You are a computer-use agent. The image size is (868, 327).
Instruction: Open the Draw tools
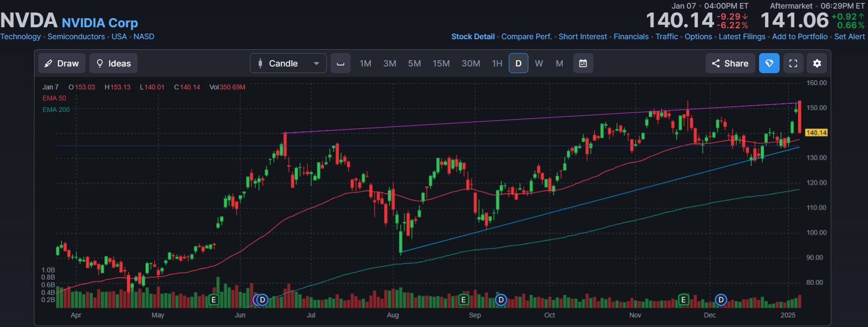[x=62, y=63]
